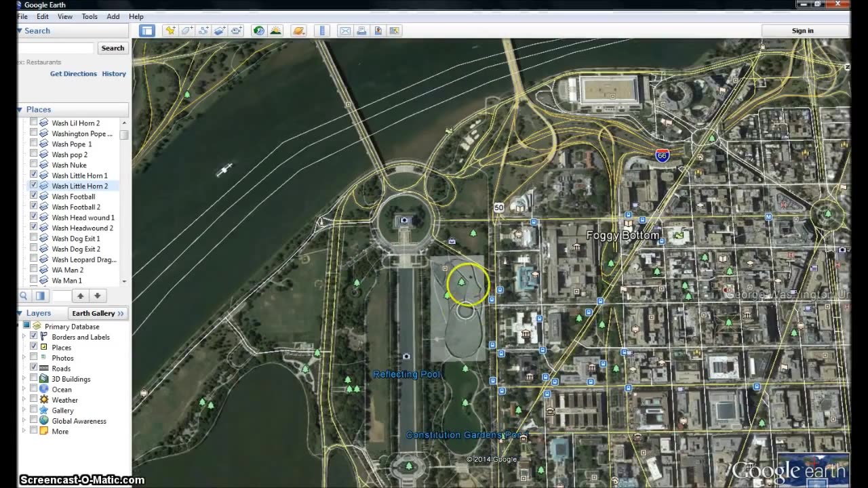Disable the Borders and Labels layer

33,337
